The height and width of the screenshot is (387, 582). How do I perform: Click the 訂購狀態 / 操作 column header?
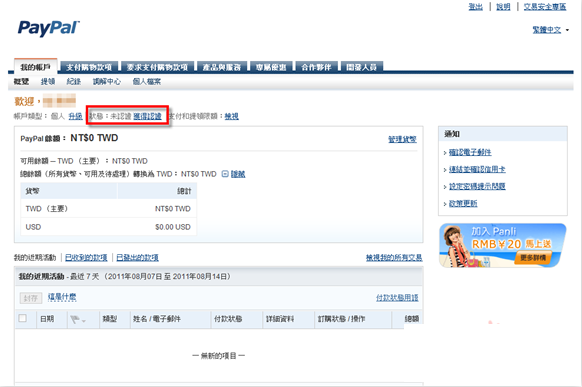341,319
